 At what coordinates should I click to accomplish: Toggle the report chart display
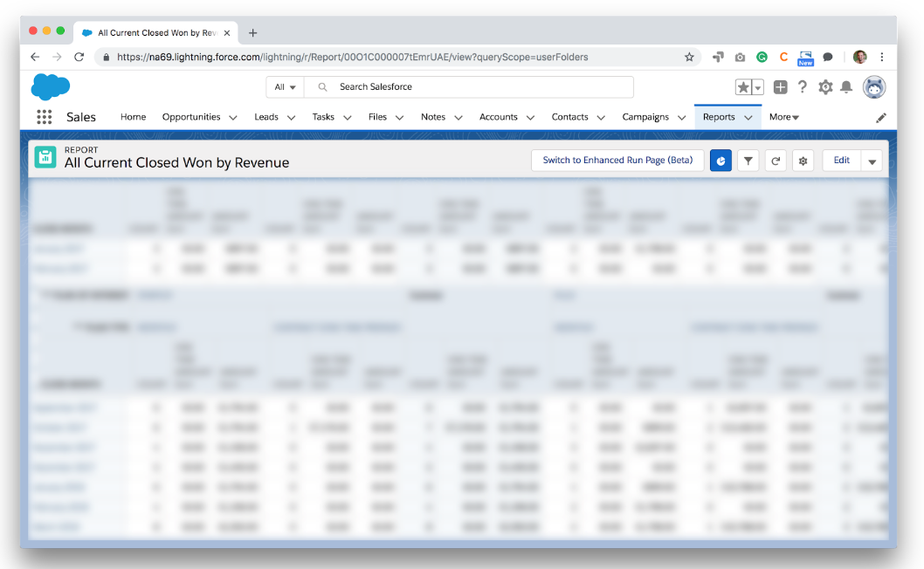(721, 161)
